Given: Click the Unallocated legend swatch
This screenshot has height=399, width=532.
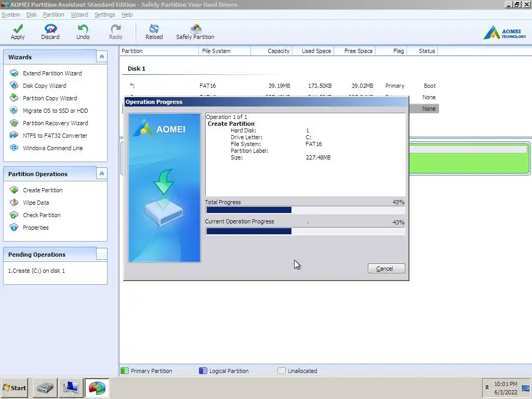Looking at the screenshot, I should (x=281, y=370).
